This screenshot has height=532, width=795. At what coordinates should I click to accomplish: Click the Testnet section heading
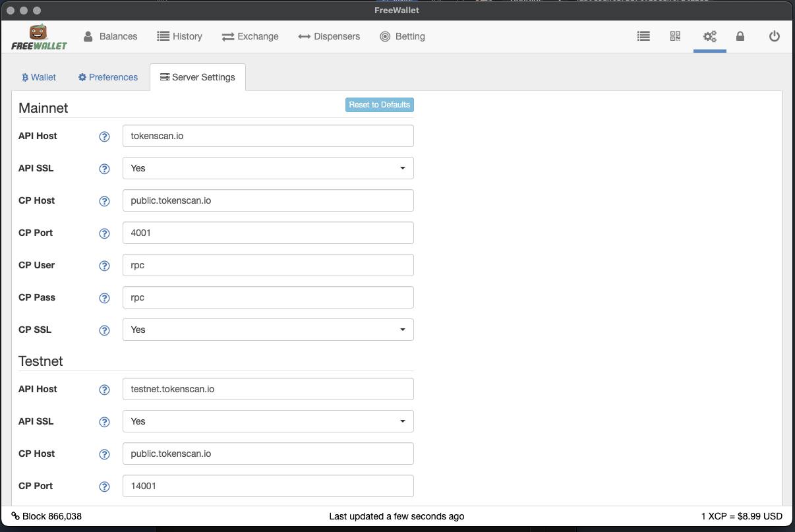point(41,361)
